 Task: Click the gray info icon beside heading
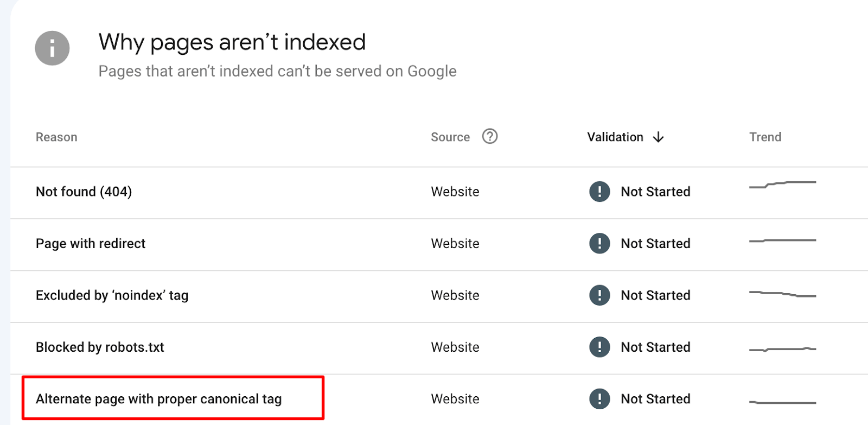click(x=52, y=48)
